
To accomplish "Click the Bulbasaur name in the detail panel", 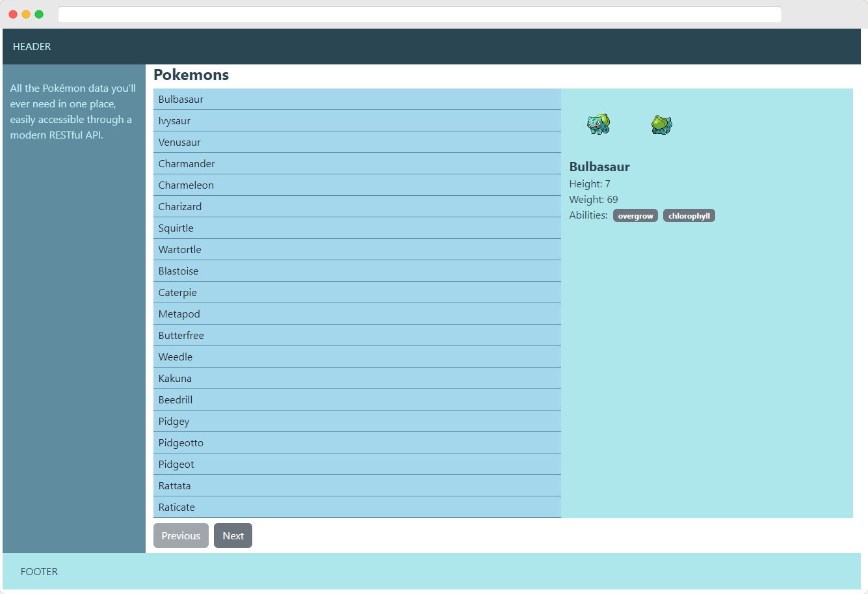I will pyautogui.click(x=599, y=167).
